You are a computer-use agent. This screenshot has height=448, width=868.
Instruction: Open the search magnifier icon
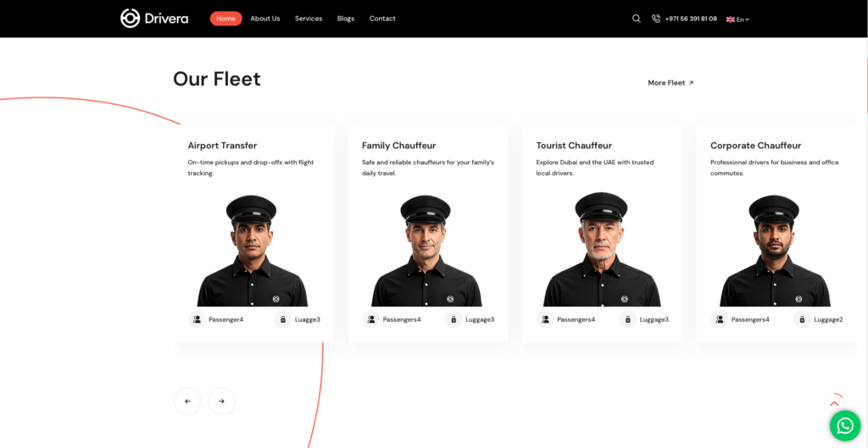[637, 19]
